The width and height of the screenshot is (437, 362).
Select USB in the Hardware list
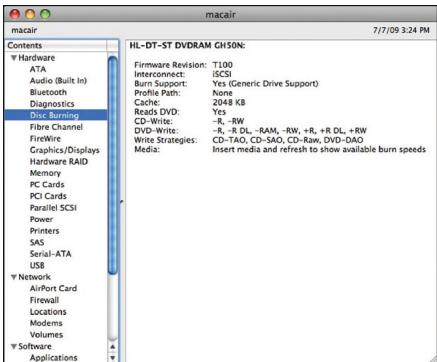click(37, 266)
